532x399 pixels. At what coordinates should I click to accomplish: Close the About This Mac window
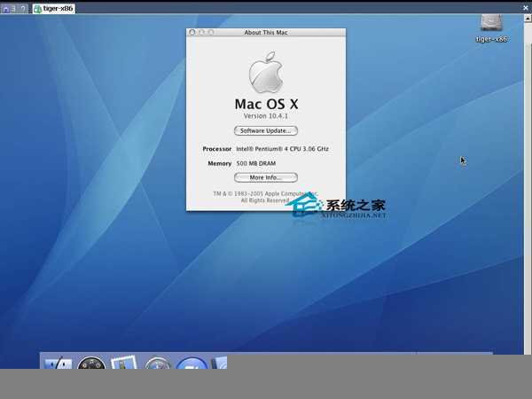click(x=192, y=32)
